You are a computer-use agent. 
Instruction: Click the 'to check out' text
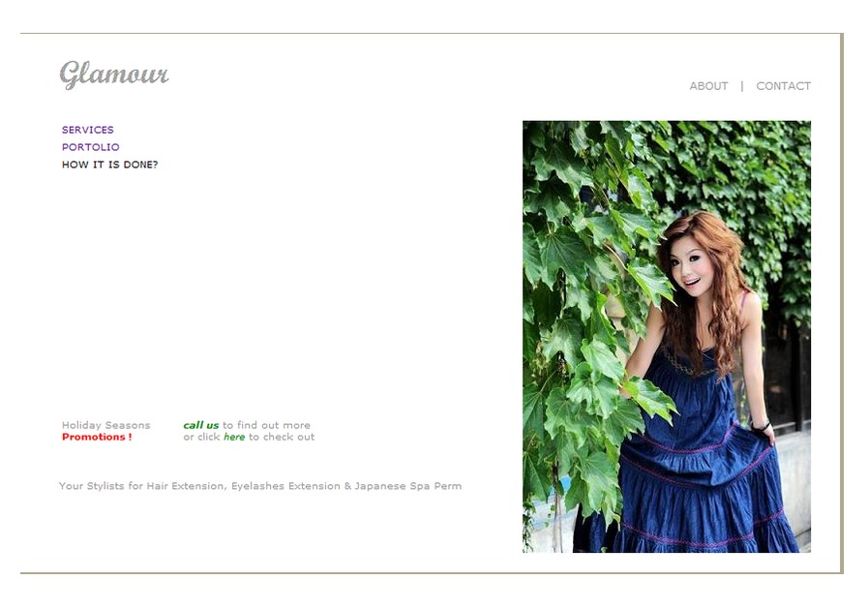282,437
